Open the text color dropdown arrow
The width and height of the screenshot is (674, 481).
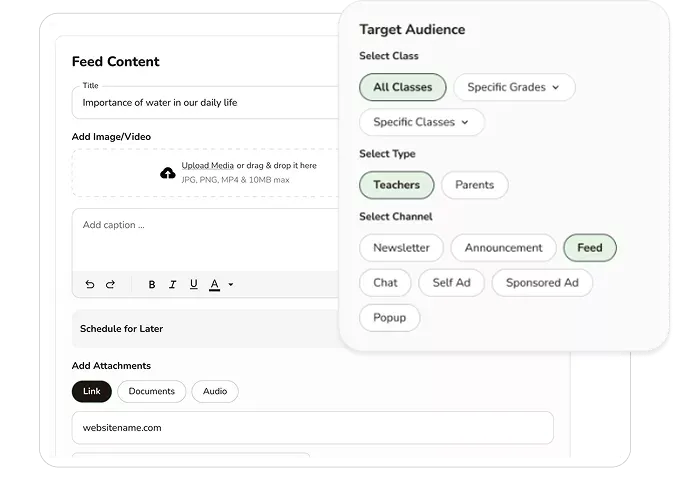click(x=231, y=285)
